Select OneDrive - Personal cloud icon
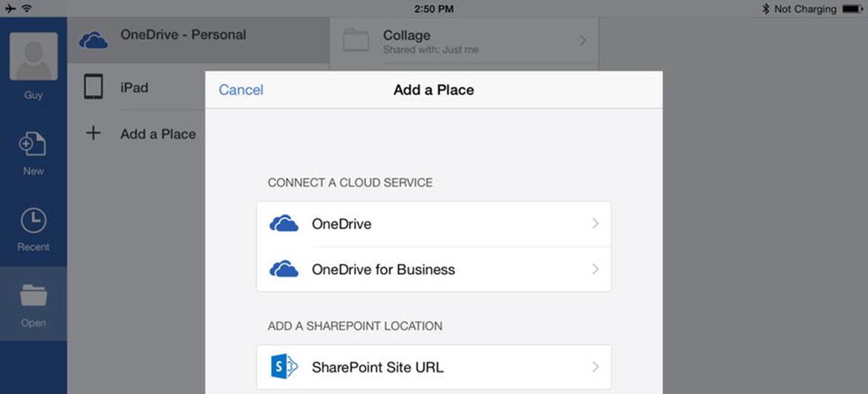This screenshot has width=868, height=394. pyautogui.click(x=94, y=40)
